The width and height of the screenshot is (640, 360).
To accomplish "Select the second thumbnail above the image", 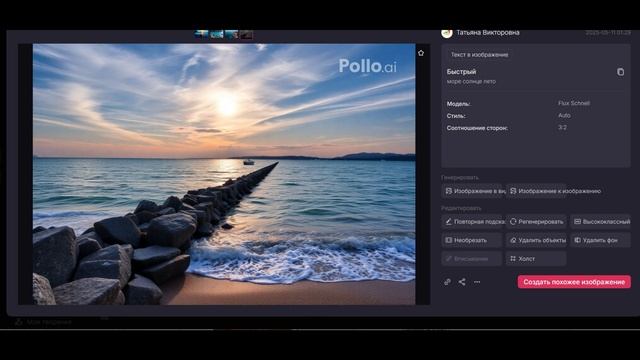I will pyautogui.click(x=216, y=35).
